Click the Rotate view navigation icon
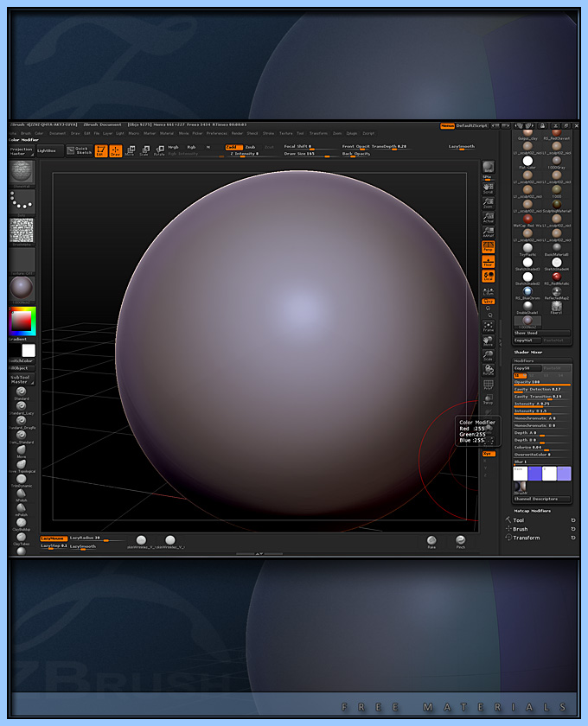 488,370
